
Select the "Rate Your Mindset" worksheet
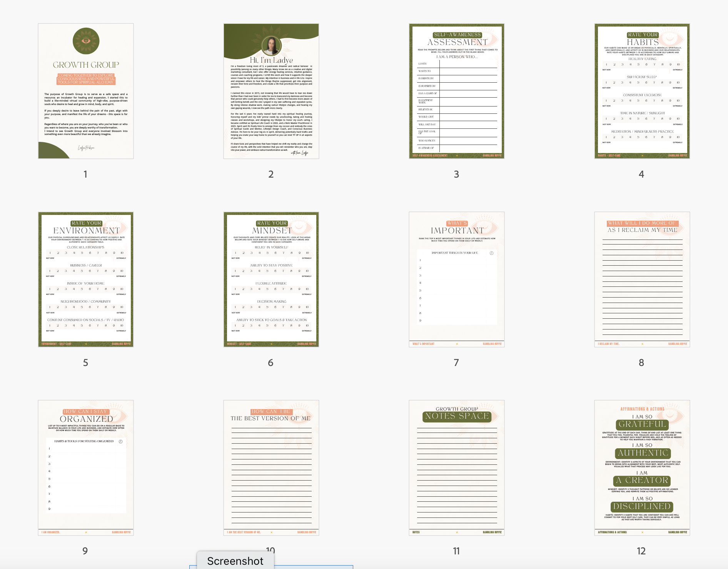271,280
